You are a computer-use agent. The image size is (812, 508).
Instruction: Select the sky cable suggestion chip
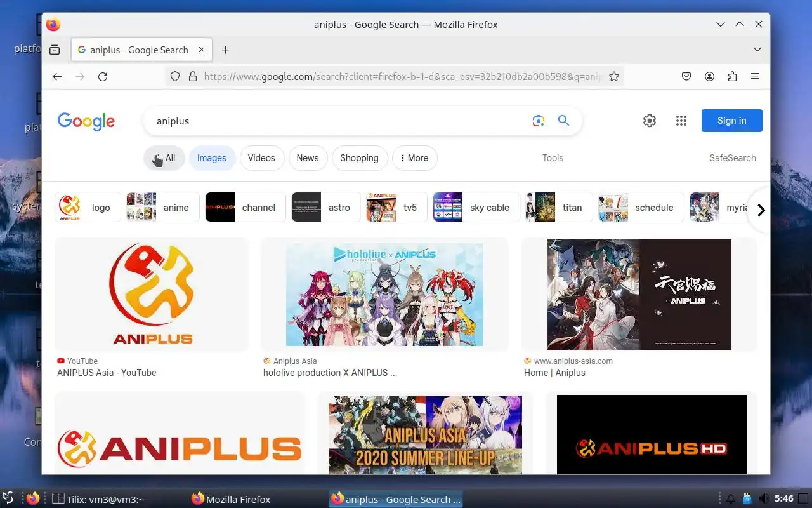coord(476,207)
